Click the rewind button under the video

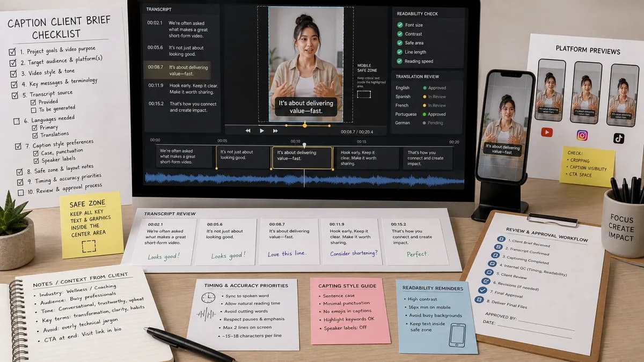coord(248,130)
